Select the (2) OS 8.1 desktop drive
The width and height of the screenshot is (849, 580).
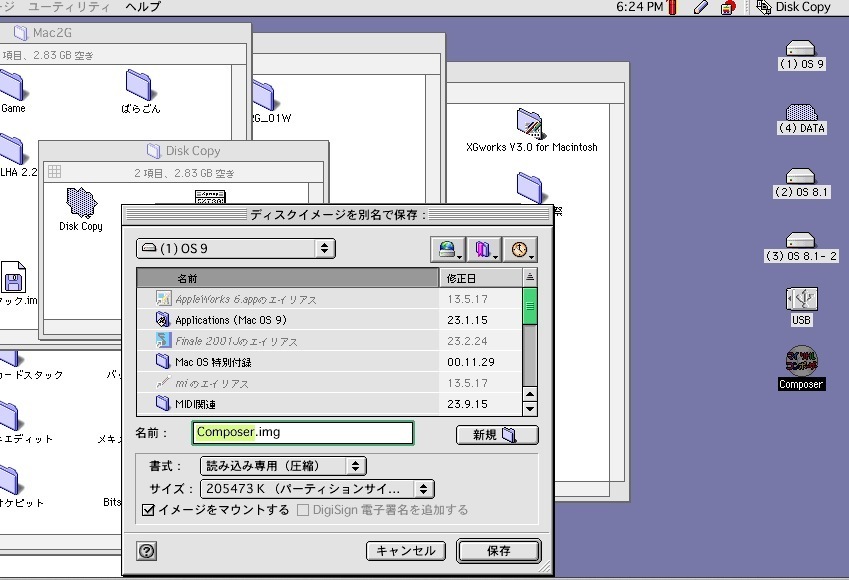pyautogui.click(x=801, y=183)
